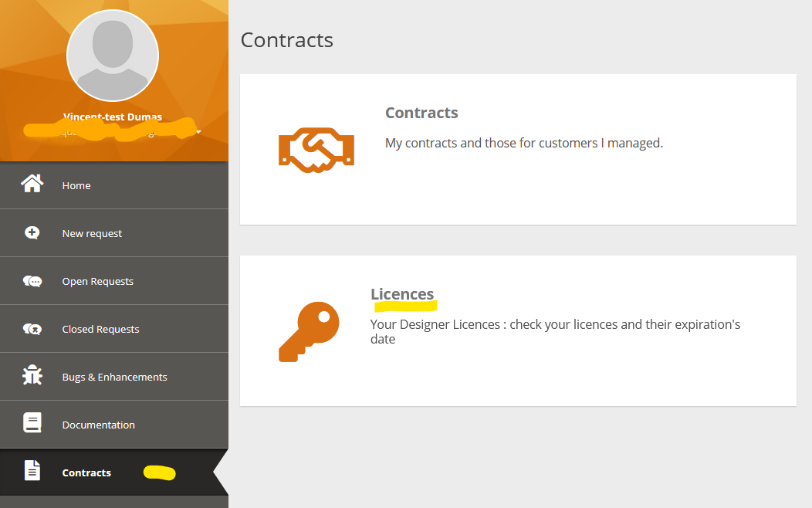Viewport: 812px width, 508px height.
Task: Click the Bugs & Enhancements bug icon
Action: pos(32,376)
